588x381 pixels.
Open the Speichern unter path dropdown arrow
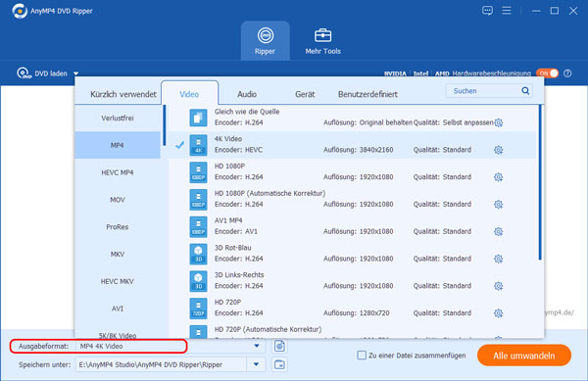[x=256, y=364]
